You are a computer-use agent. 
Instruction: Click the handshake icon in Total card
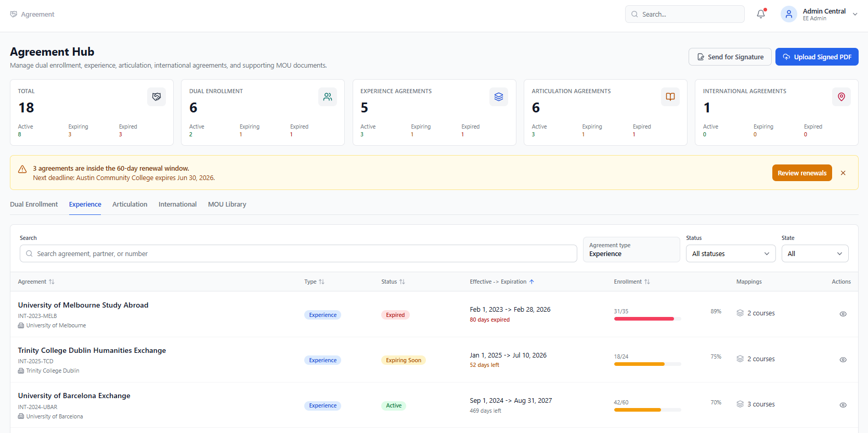tap(157, 97)
